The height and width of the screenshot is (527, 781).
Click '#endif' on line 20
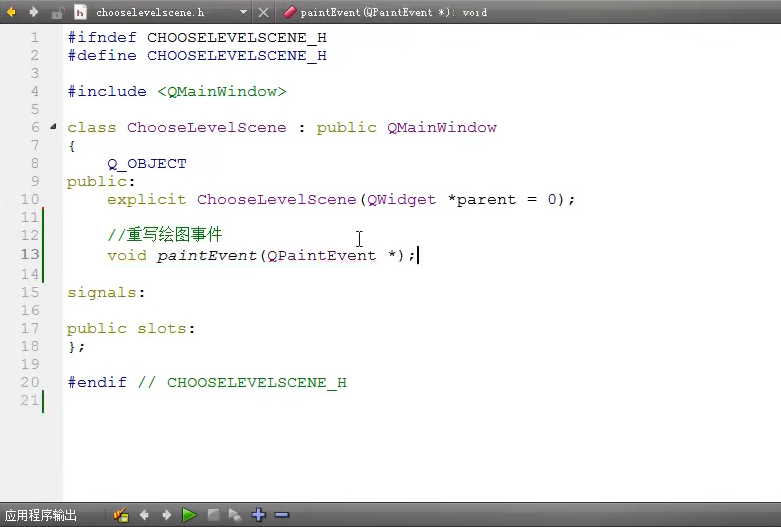(97, 382)
